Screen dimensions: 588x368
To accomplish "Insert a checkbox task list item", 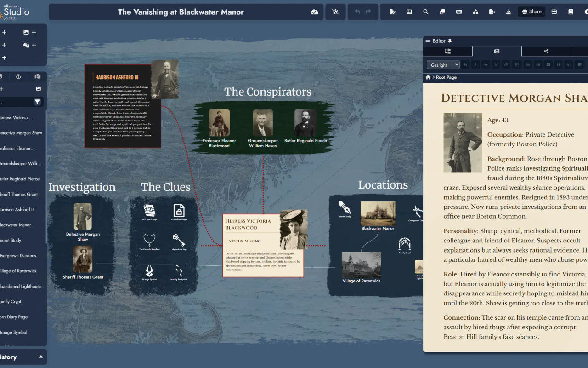I will 548,65.
